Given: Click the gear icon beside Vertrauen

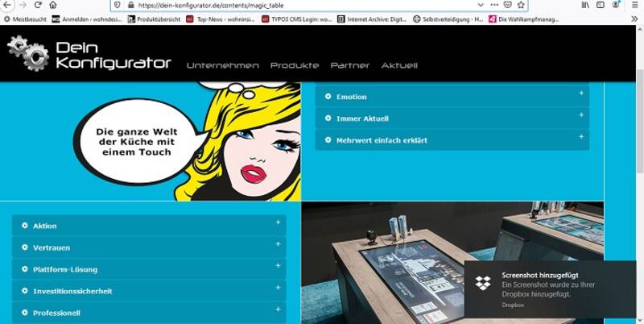Looking at the screenshot, I should (25, 247).
